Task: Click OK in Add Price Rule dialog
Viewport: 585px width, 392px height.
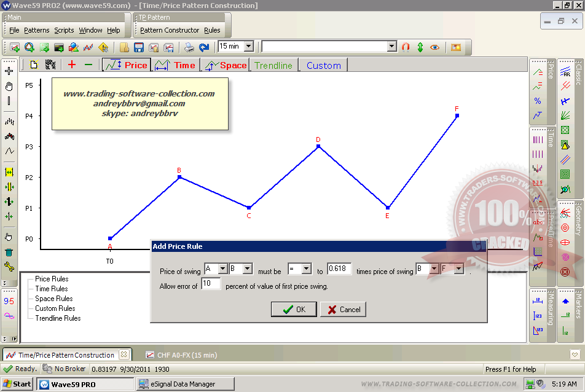Action: coord(294,310)
